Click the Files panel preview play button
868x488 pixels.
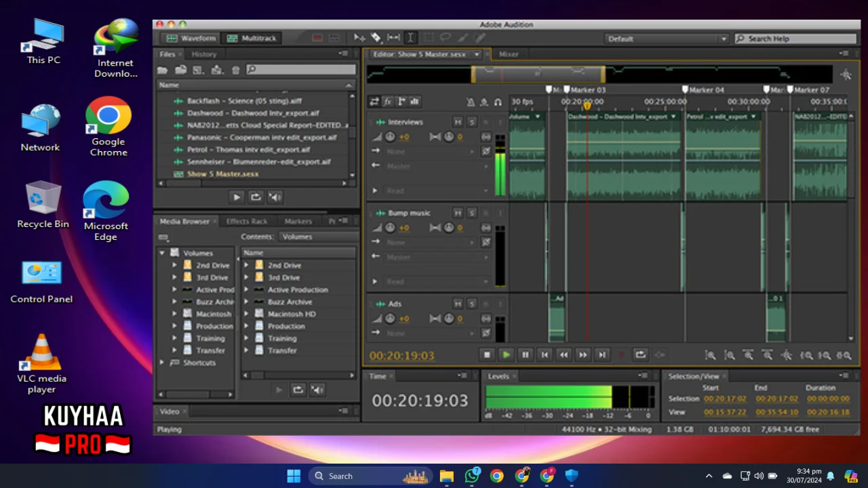click(x=236, y=197)
